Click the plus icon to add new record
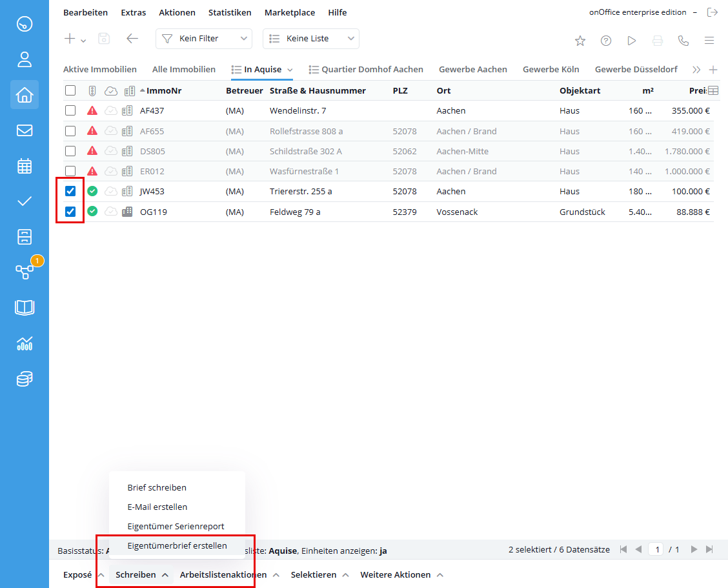728x588 pixels. point(70,39)
